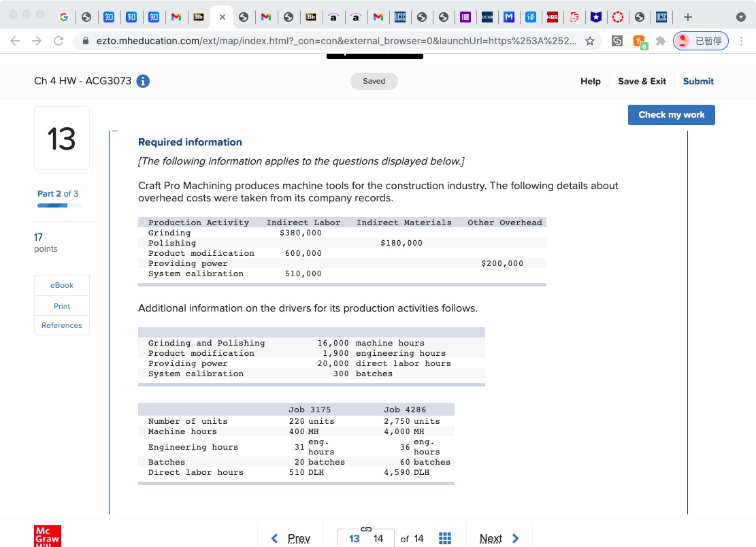Click the address bar URL

(336, 41)
